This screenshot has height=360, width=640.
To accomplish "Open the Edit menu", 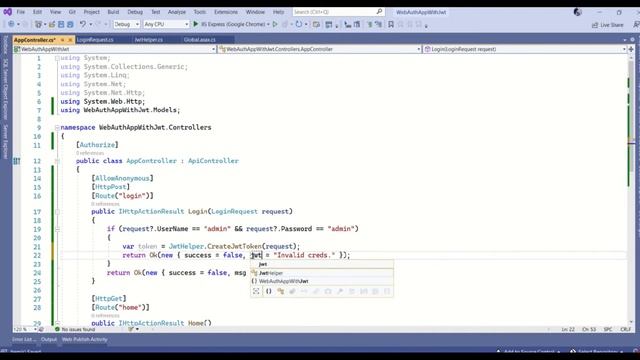I will click(38, 12).
